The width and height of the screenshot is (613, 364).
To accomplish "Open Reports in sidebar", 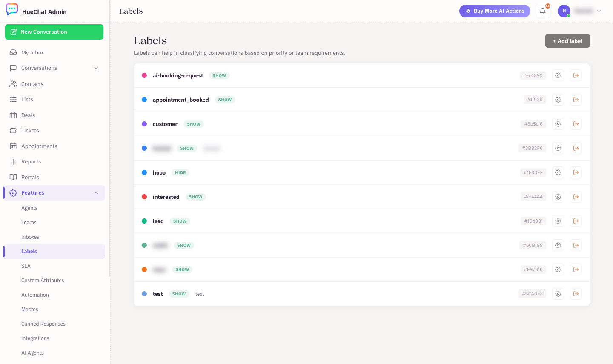I will pyautogui.click(x=54, y=162).
